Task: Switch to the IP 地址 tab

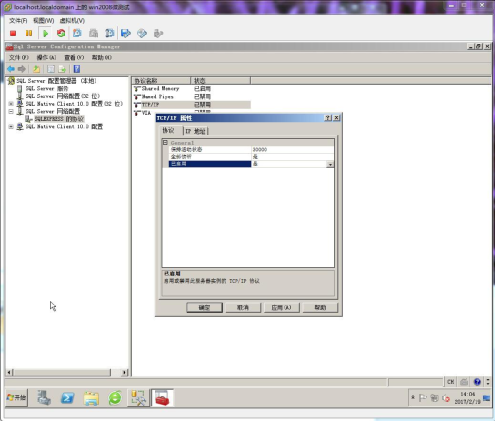Action: [195, 131]
